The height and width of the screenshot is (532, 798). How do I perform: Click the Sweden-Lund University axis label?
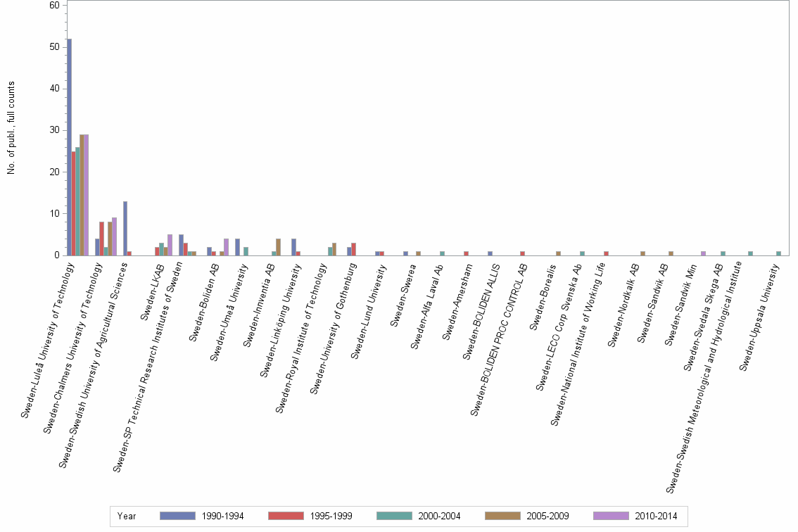pos(369,311)
